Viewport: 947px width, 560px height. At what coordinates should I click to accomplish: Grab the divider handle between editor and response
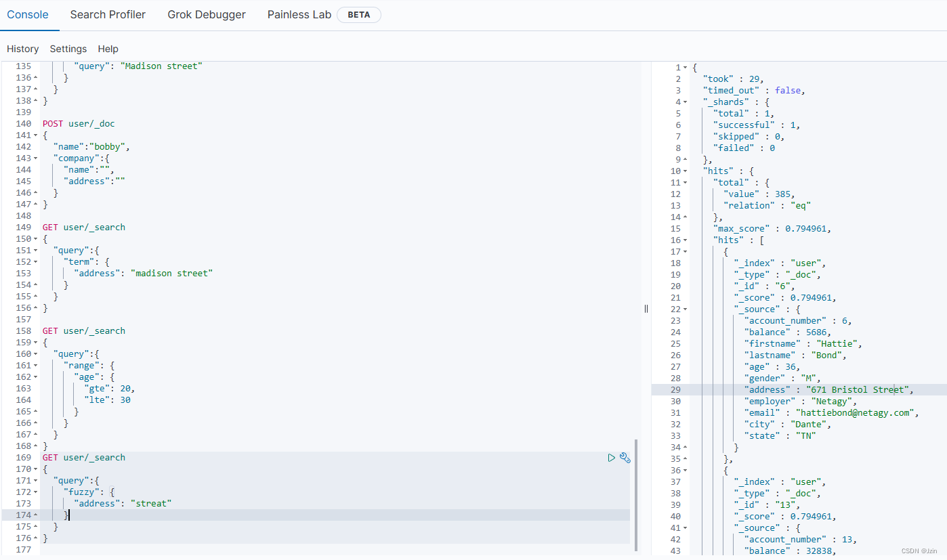click(646, 308)
